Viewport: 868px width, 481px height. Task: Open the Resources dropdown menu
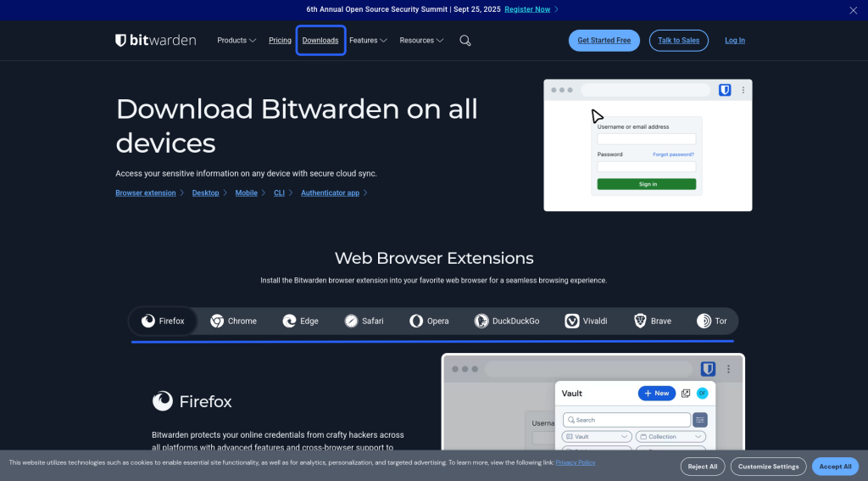[x=421, y=41]
